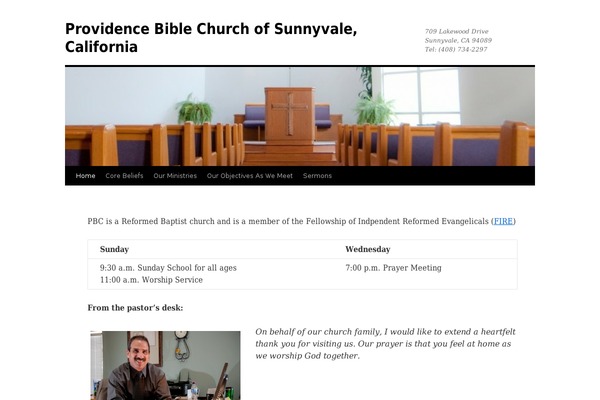Click the FIRE link
Viewport: 600px width, 400px height.
(x=503, y=221)
